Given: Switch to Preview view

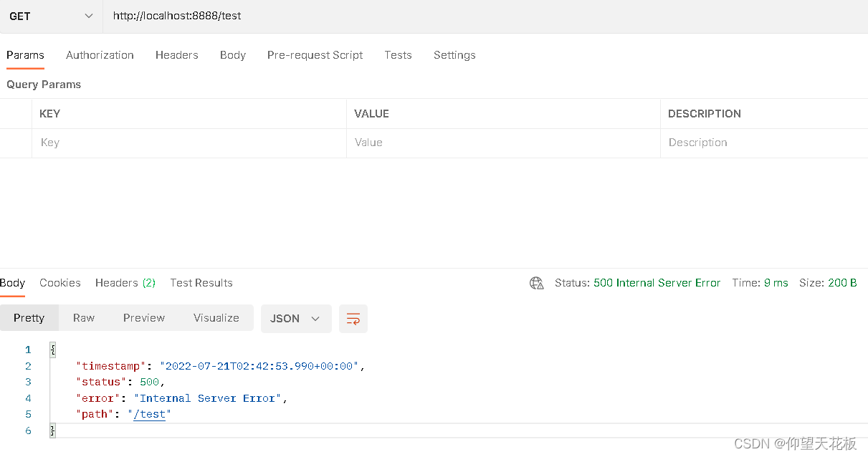Looking at the screenshot, I should (x=144, y=318).
